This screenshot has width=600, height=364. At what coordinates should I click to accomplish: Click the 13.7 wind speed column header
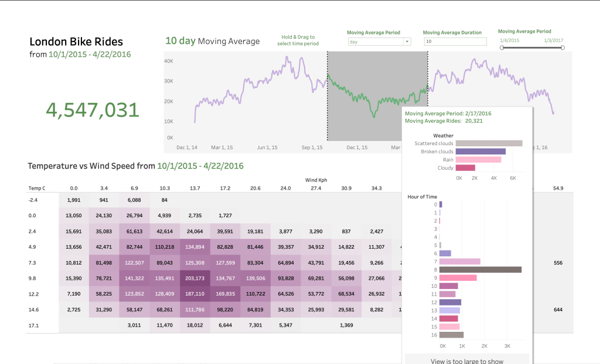(195, 188)
